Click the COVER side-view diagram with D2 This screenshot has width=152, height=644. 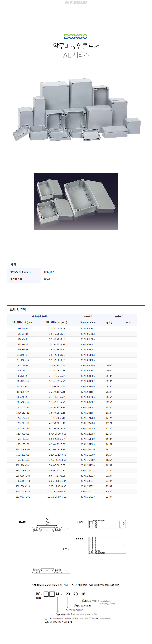(x=107, y=524)
